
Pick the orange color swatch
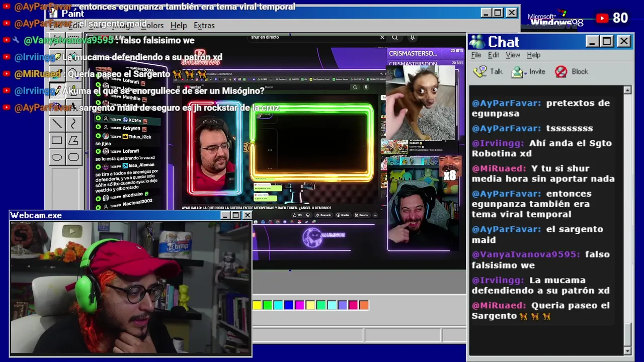pyautogui.click(x=364, y=305)
